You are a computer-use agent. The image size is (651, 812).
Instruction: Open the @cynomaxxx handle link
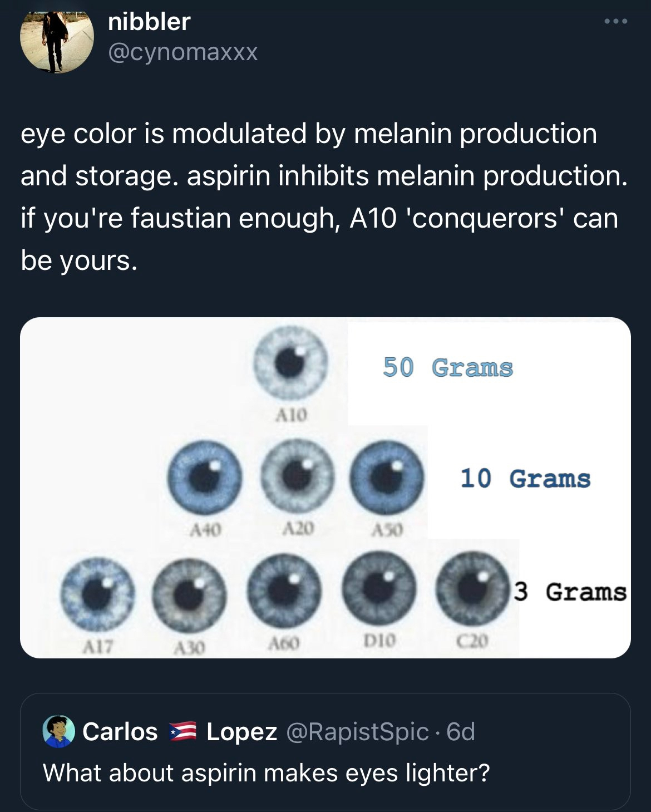pos(183,52)
